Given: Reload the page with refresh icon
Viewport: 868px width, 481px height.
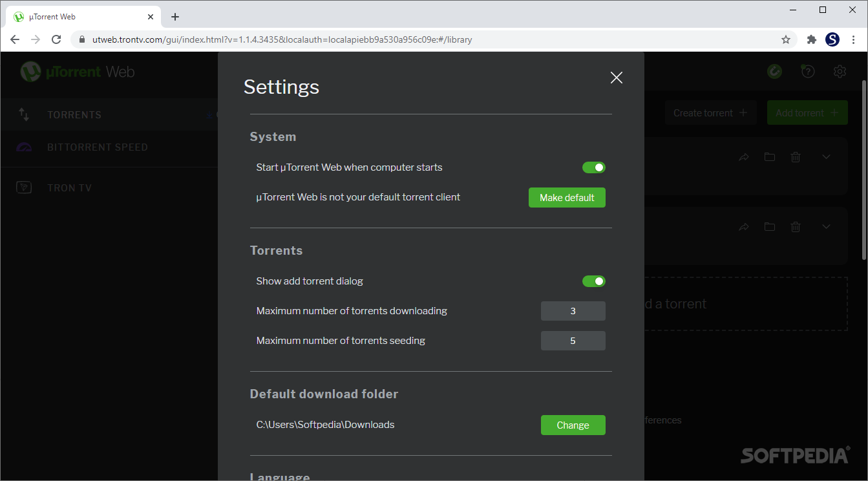Looking at the screenshot, I should click(x=56, y=39).
